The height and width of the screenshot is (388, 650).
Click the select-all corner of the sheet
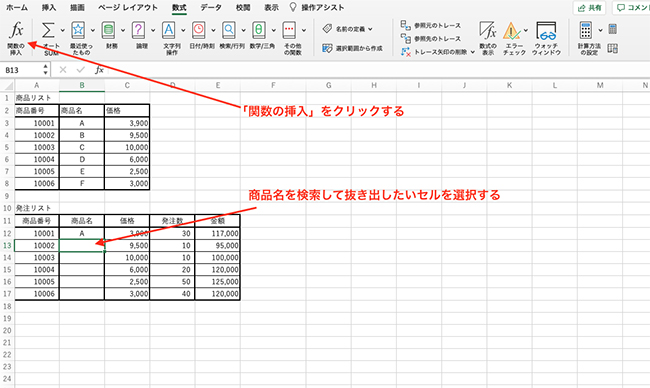coord(7,85)
